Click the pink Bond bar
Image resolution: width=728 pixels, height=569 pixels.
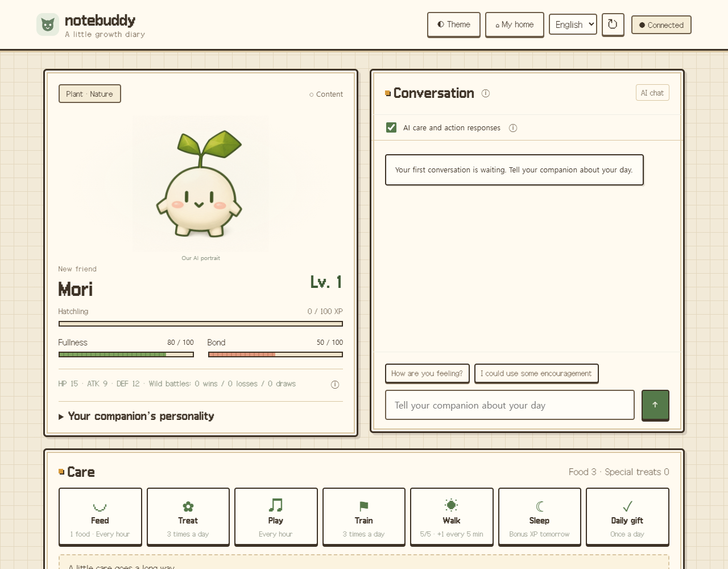coord(276,354)
